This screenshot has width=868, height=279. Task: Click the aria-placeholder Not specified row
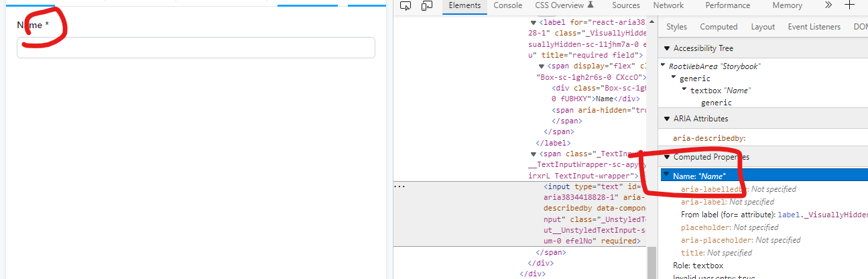741,240
